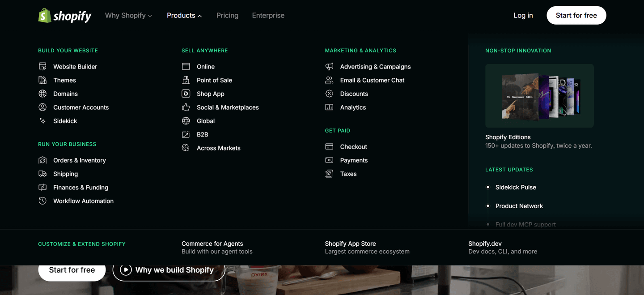Open Finances & Funding text link
This screenshot has width=644, height=295.
point(81,188)
